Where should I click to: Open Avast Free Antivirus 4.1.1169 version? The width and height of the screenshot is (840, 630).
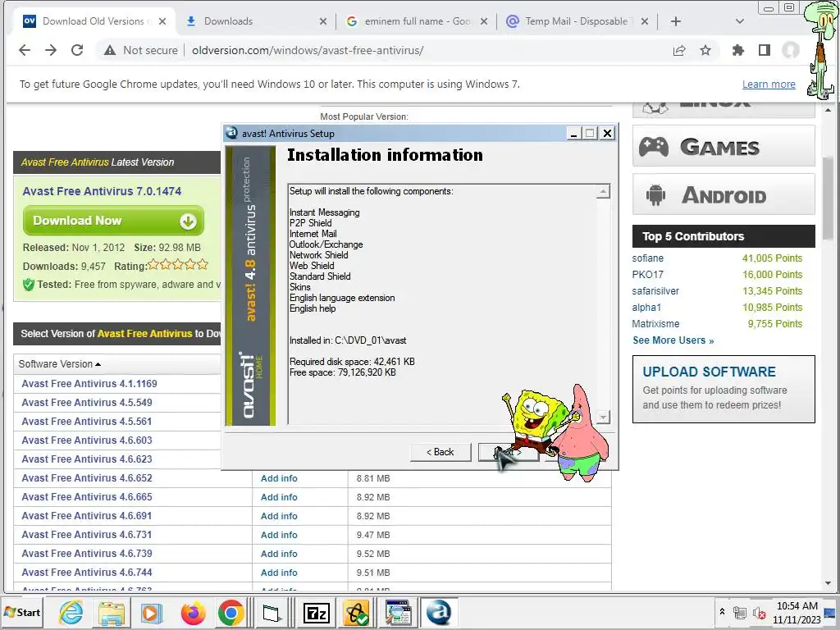[x=89, y=384]
